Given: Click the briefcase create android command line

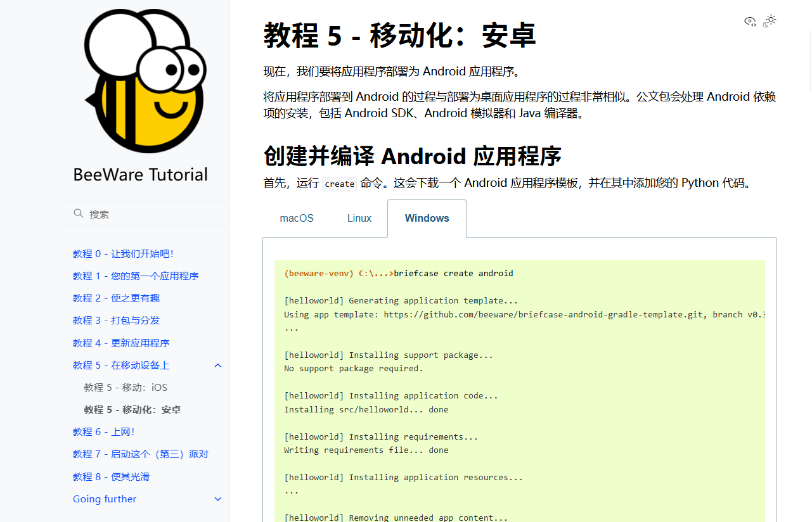Looking at the screenshot, I should click(x=453, y=274).
